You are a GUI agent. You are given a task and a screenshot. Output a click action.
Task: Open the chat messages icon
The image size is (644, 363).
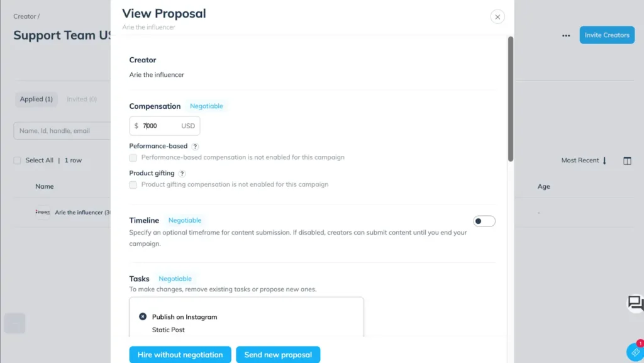pyautogui.click(x=635, y=303)
